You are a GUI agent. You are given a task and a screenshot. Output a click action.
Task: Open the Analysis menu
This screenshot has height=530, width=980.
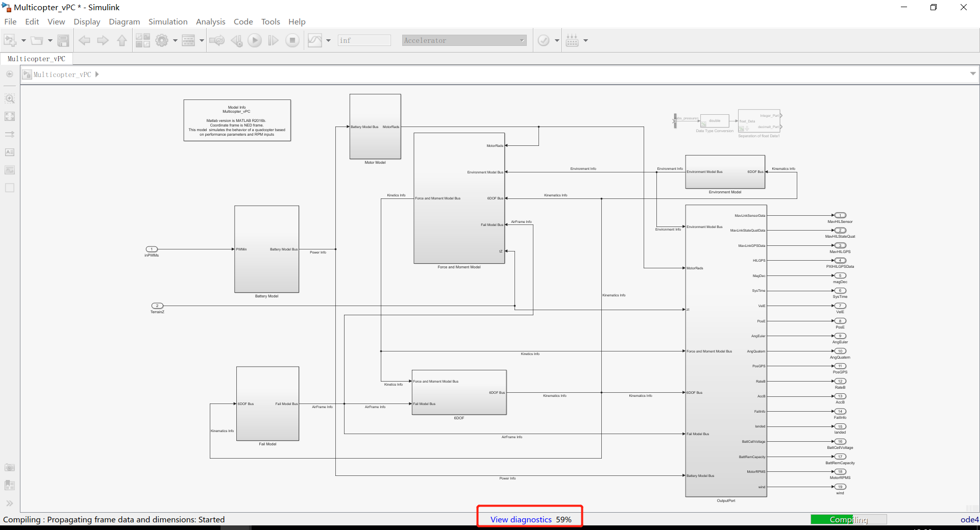[210, 21]
